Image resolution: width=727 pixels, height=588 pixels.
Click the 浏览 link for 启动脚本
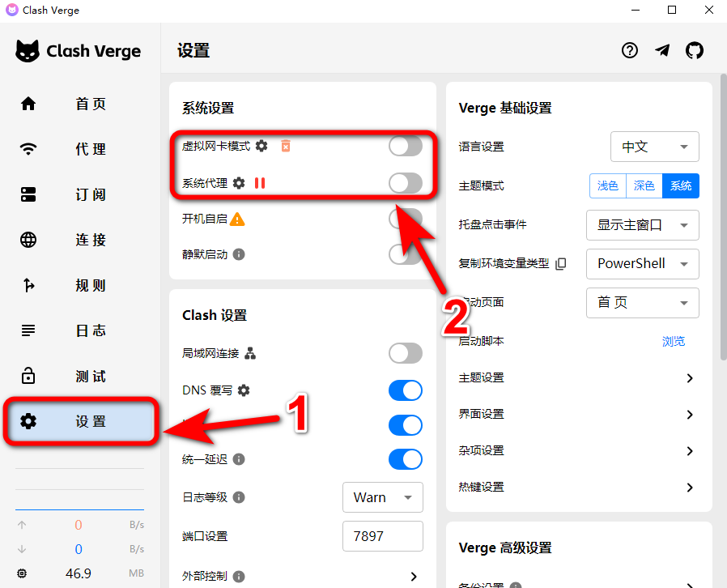[673, 341]
